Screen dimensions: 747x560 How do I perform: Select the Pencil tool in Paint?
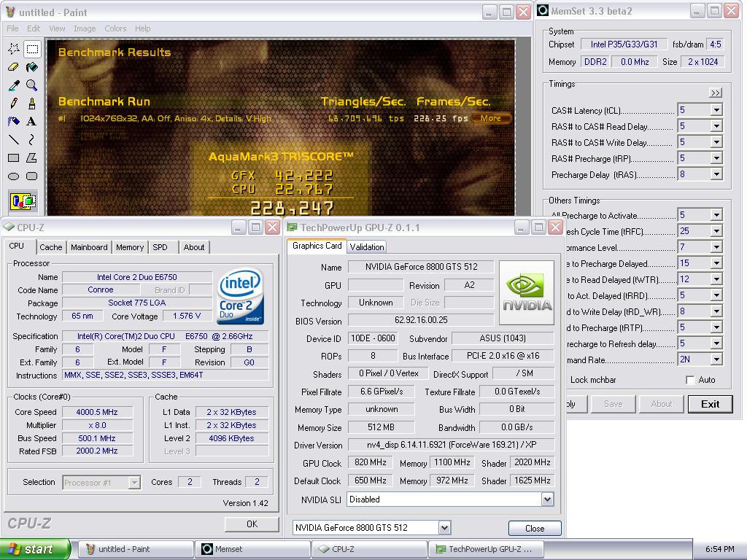[x=14, y=104]
